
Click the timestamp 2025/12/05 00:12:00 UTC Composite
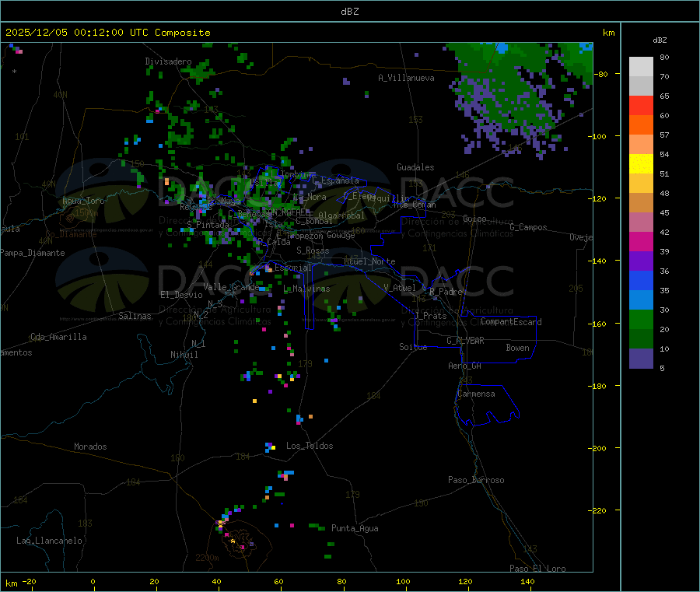tap(108, 33)
